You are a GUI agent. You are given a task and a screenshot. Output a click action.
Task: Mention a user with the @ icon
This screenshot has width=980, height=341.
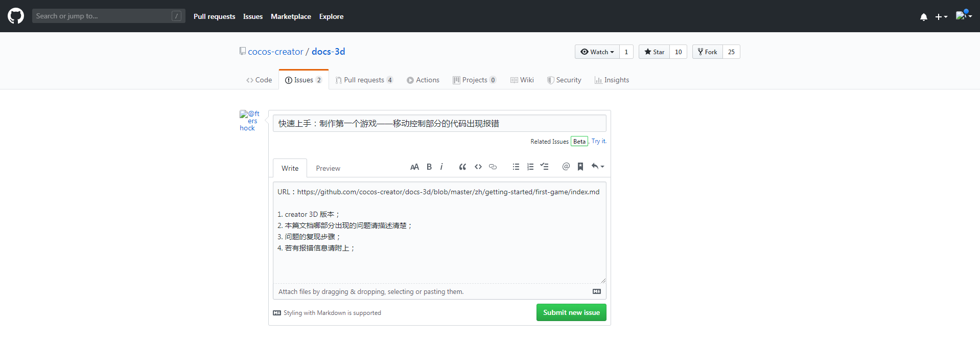click(566, 167)
